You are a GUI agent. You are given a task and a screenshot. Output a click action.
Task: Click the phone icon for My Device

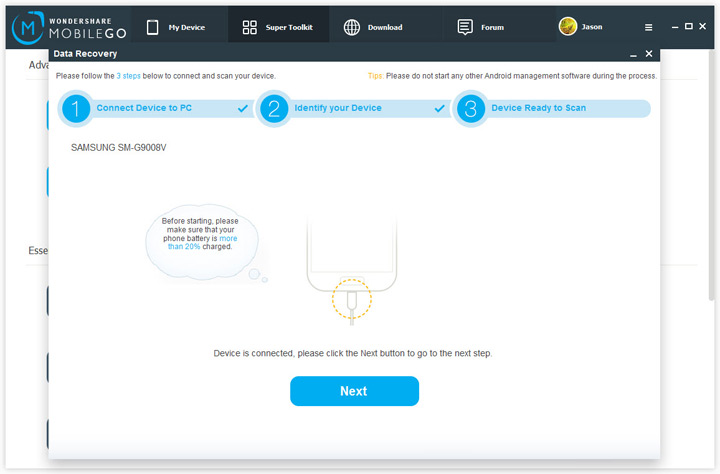click(x=152, y=27)
